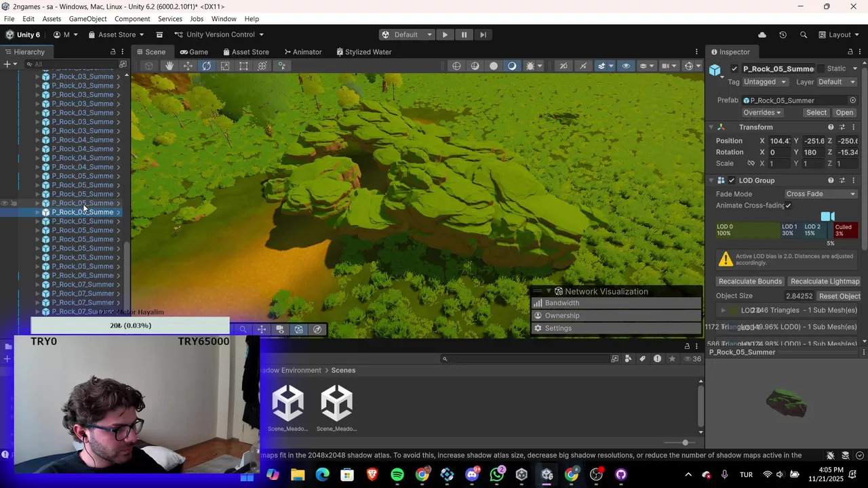
Task: Click prefab Select button
Action: click(816, 113)
